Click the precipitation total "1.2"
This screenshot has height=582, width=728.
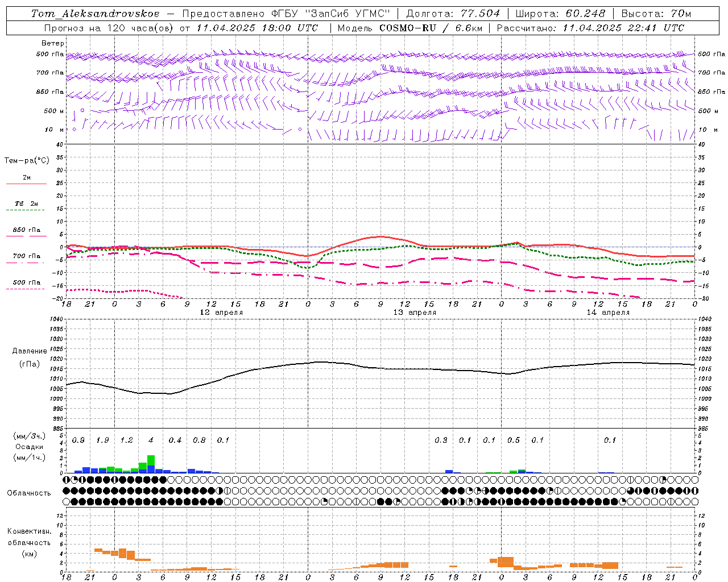pos(126,440)
